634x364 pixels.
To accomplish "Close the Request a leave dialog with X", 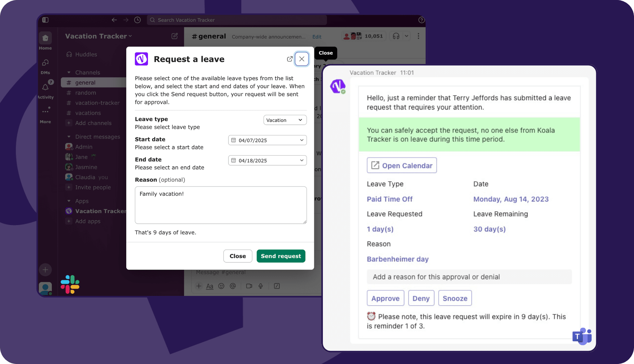I will coord(302,59).
